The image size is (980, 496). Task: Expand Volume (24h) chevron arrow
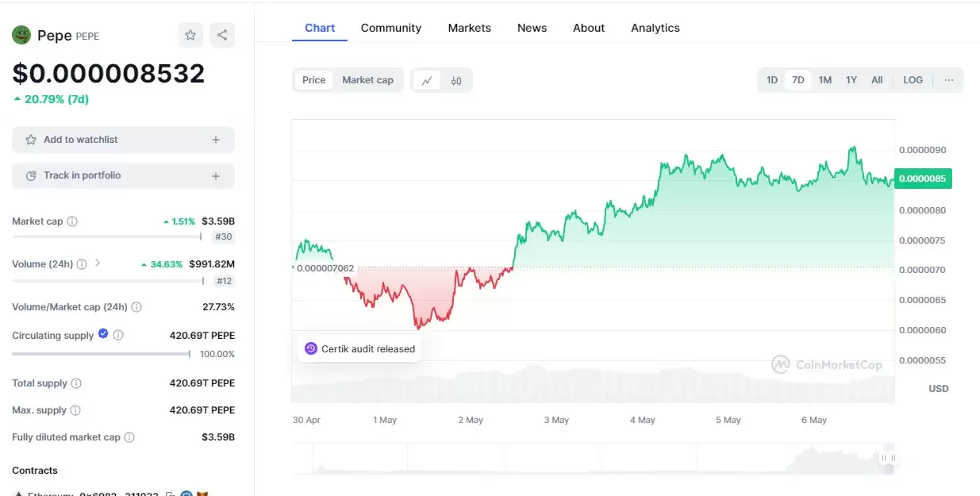98,263
